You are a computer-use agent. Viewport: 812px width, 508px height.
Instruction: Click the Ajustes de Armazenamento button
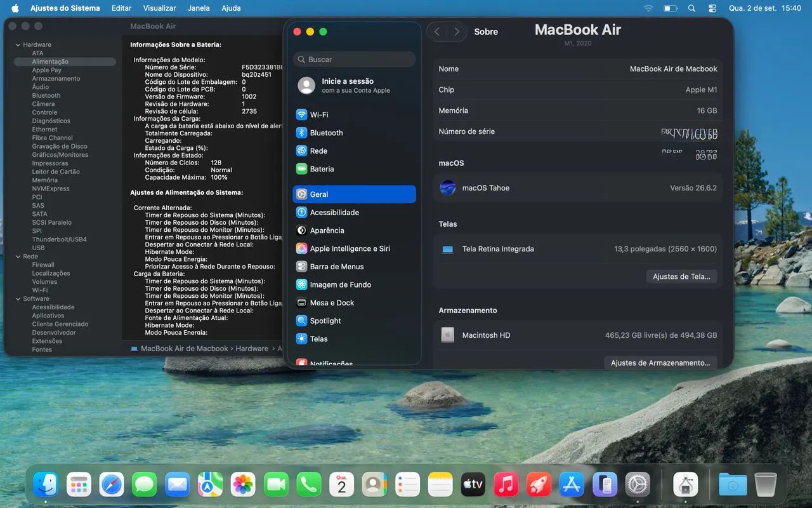(x=660, y=363)
